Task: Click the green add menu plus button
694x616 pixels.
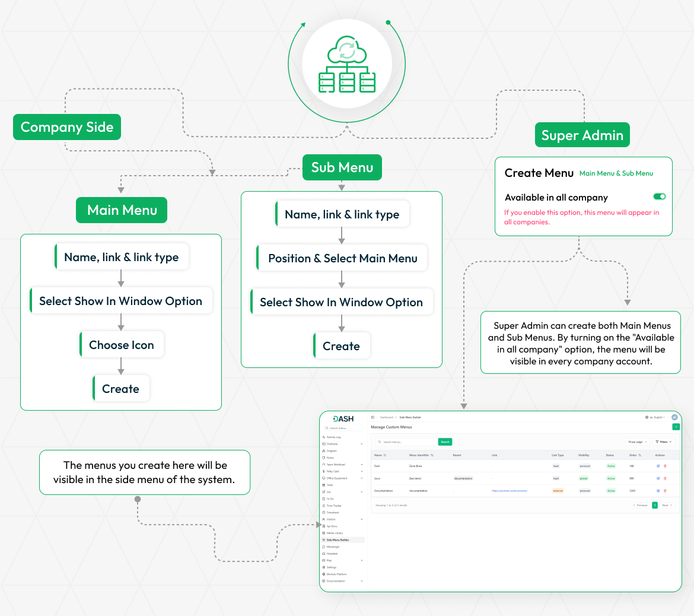Action: (x=676, y=427)
